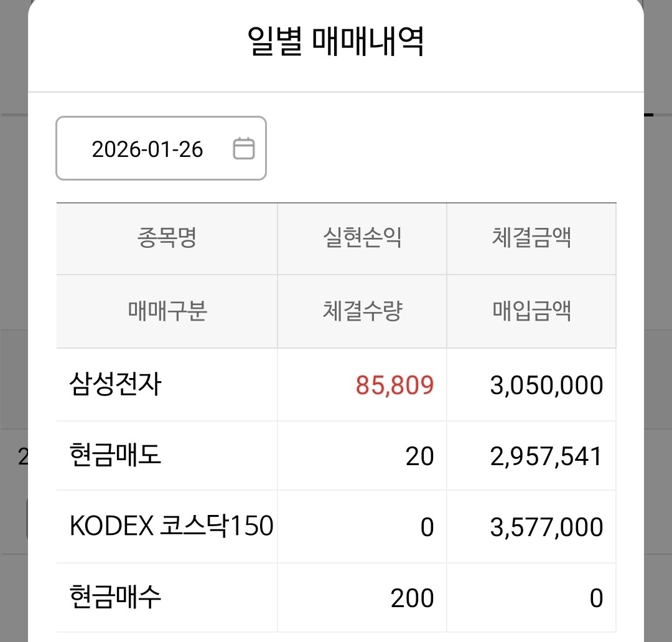Tap the 현금매수 trade type cell
The width and height of the screenshot is (672, 642).
tap(115, 598)
